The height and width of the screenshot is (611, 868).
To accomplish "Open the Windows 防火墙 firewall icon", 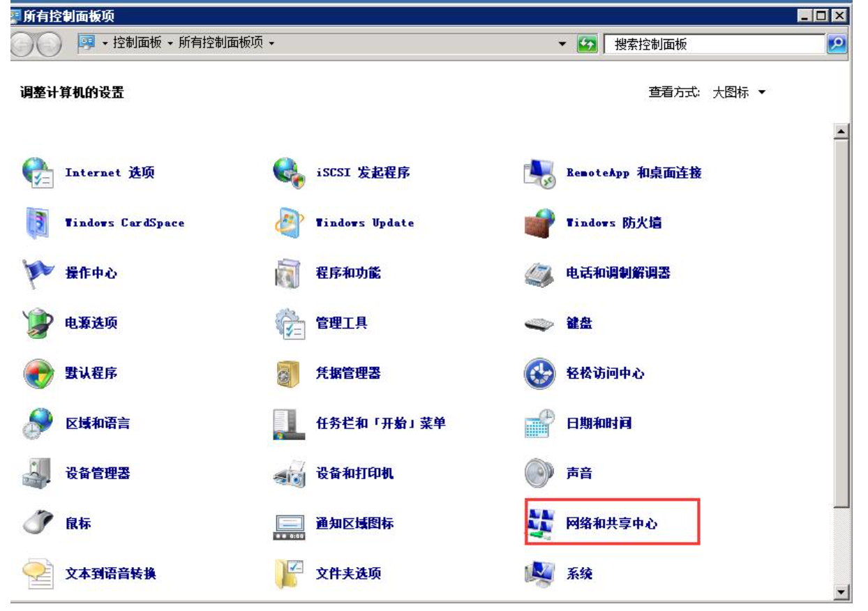I will tap(538, 223).
